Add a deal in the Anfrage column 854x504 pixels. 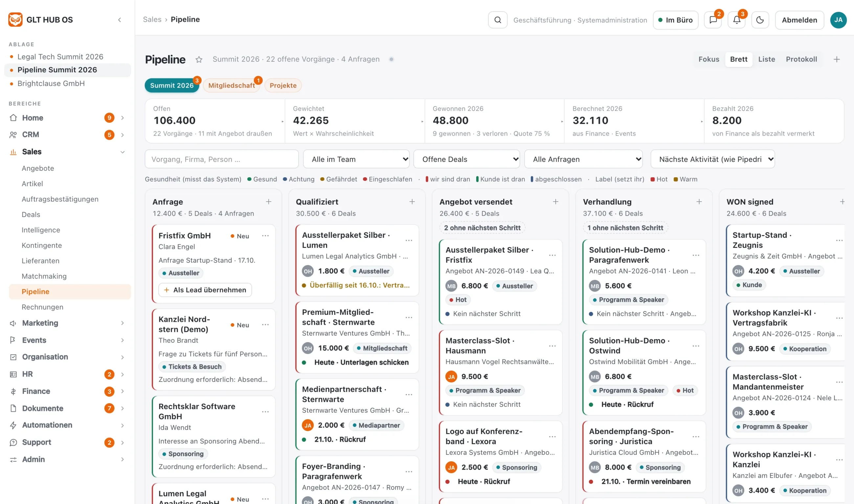point(268,201)
